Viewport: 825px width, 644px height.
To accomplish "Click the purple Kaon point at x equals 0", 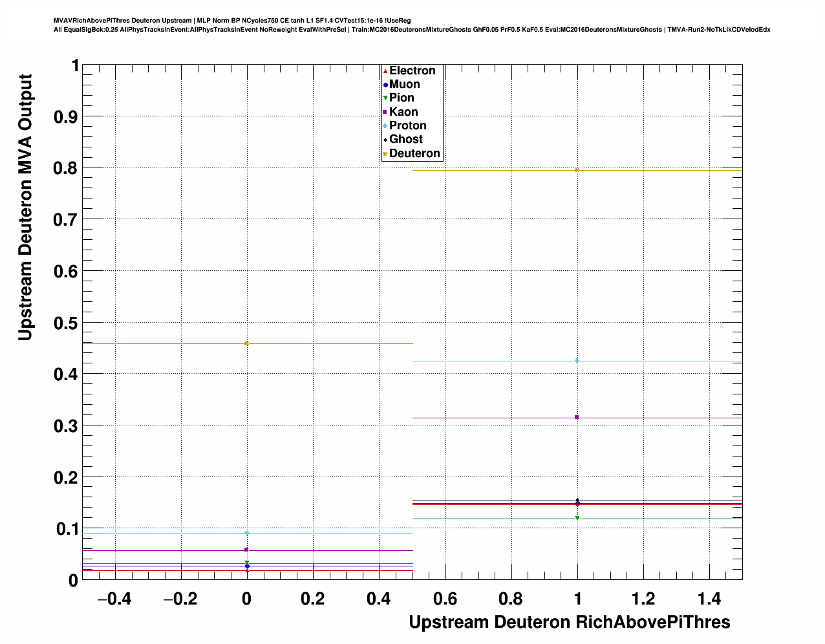I will 246,550.
